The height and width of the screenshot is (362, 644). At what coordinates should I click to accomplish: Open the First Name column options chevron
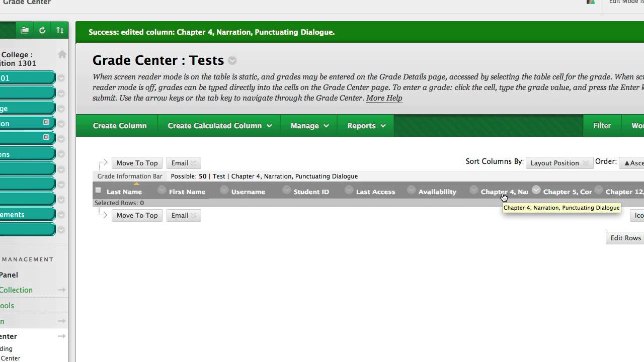[224, 190]
